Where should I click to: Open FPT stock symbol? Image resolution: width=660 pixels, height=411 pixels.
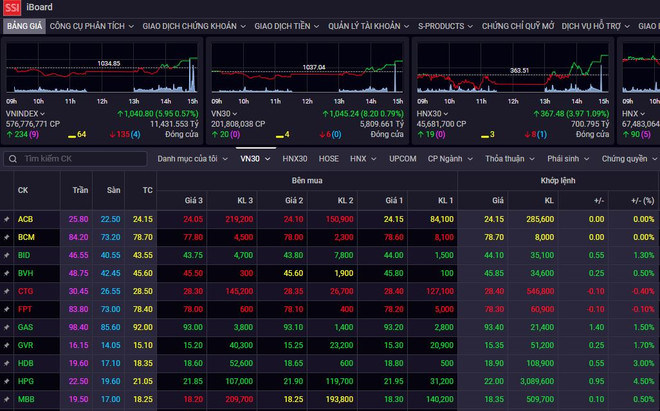coord(25,310)
